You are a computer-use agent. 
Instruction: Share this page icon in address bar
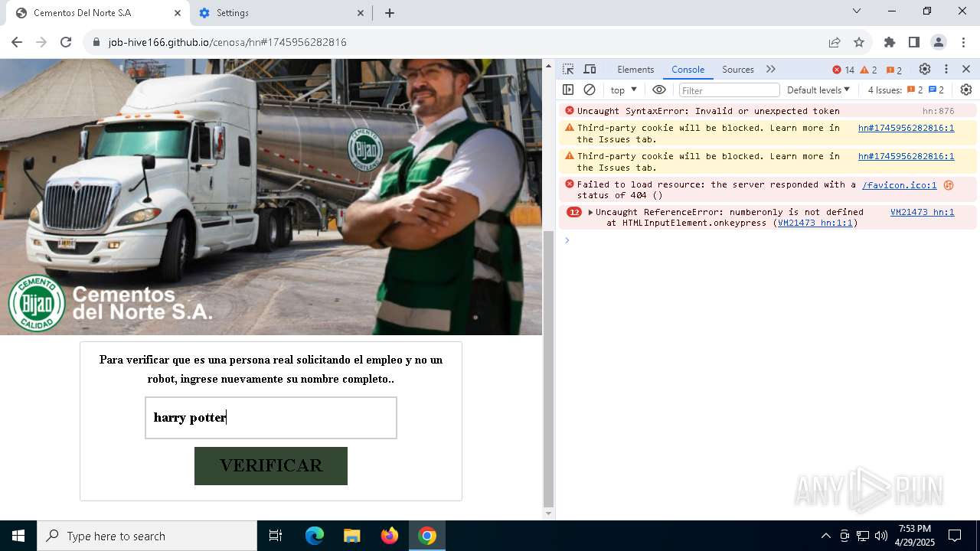pos(835,42)
